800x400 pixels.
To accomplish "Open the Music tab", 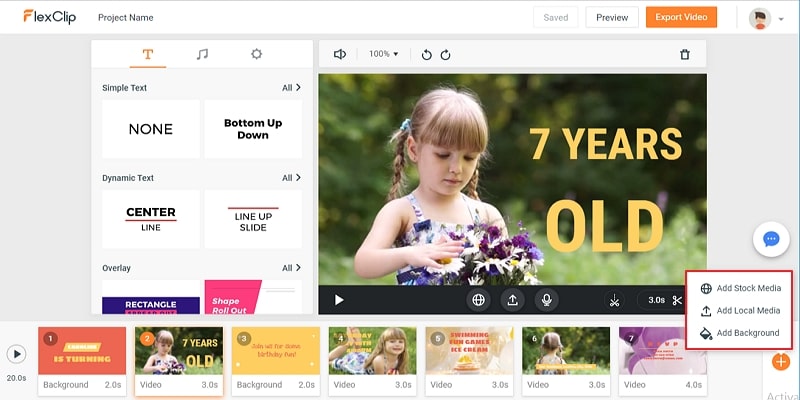I will point(202,54).
